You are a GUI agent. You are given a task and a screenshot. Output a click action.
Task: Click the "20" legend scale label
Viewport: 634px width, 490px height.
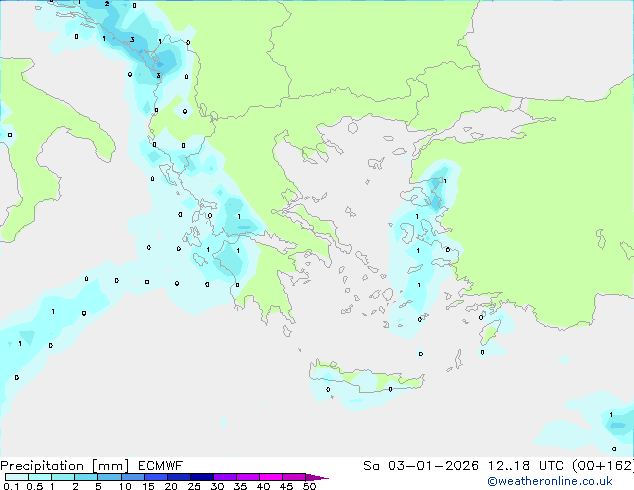click(x=171, y=486)
